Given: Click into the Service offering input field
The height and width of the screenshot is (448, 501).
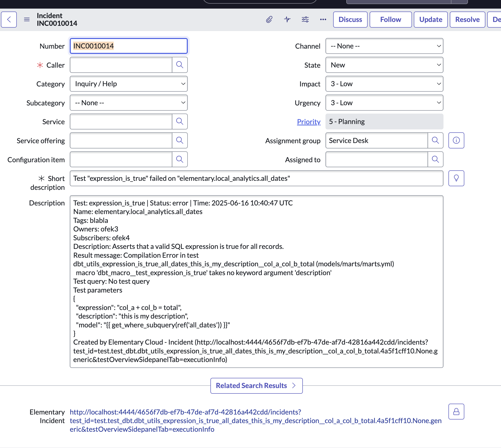Looking at the screenshot, I should click(121, 140).
